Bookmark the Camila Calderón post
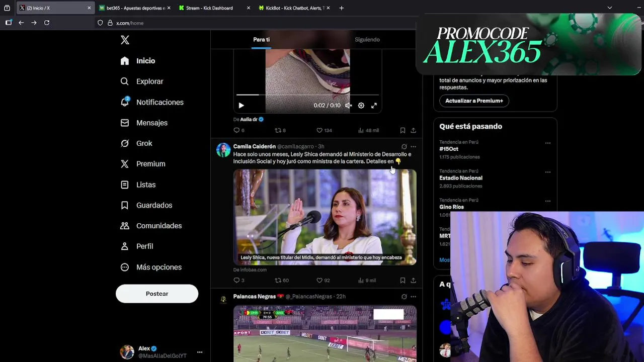644x362 pixels. 403,280
